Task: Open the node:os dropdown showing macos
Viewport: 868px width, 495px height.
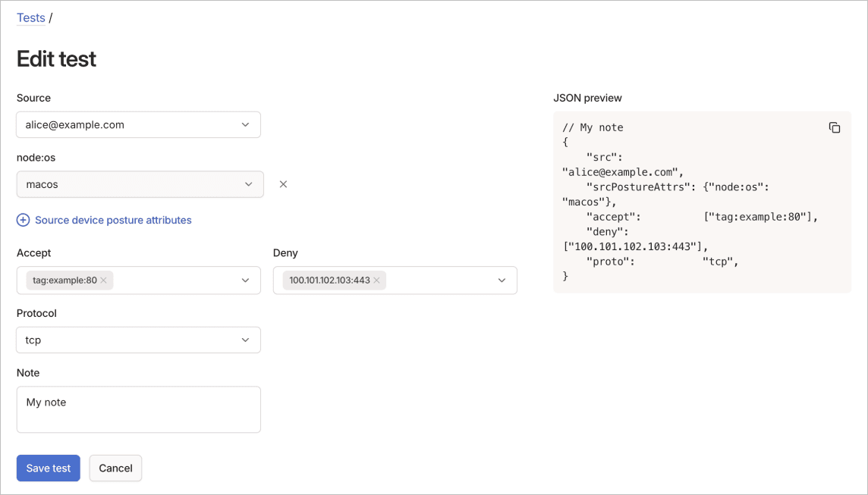Action: (x=248, y=183)
